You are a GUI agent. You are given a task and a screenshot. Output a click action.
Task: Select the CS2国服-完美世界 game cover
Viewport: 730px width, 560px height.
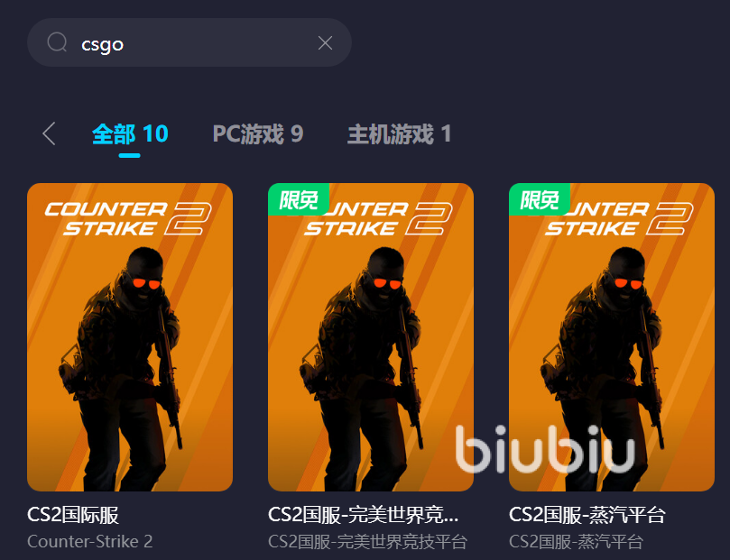(x=371, y=337)
